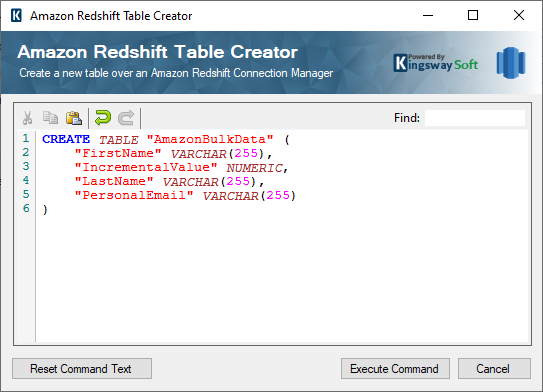
Task: Click 255 on the PersonalEmail line
Action: (x=278, y=195)
